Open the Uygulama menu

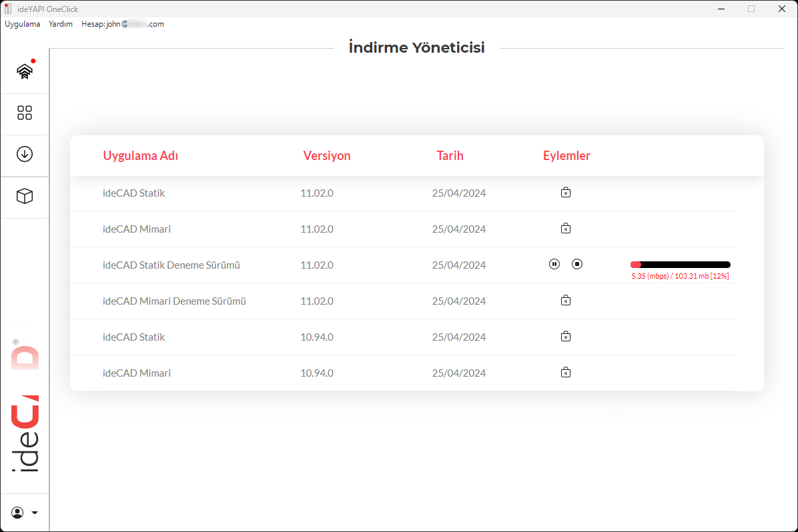pos(23,24)
